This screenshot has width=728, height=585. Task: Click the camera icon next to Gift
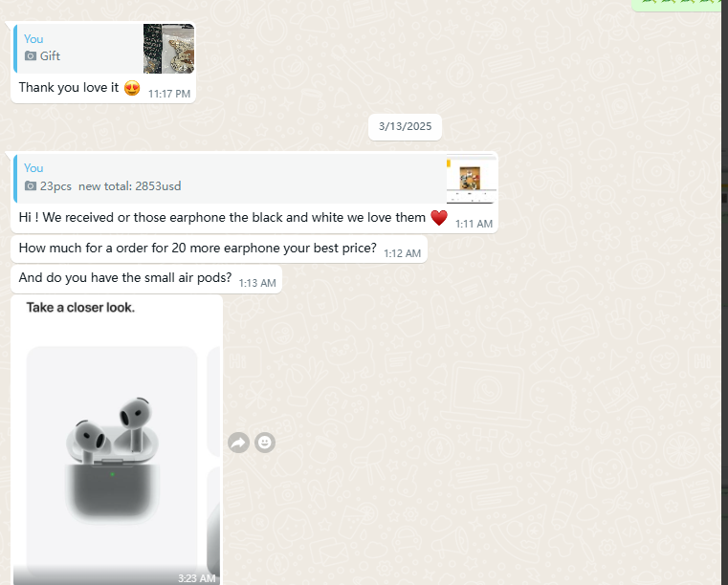31,56
